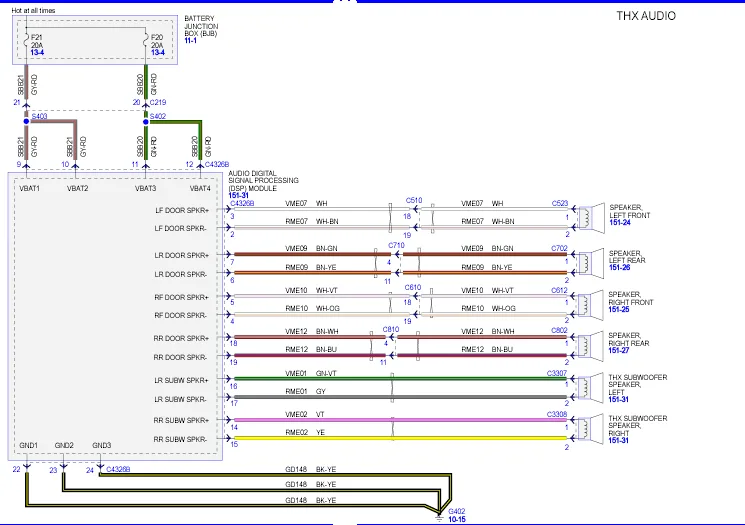745x525 pixels.
Task: Open the 10-15 reference below G402
Action: (x=457, y=519)
